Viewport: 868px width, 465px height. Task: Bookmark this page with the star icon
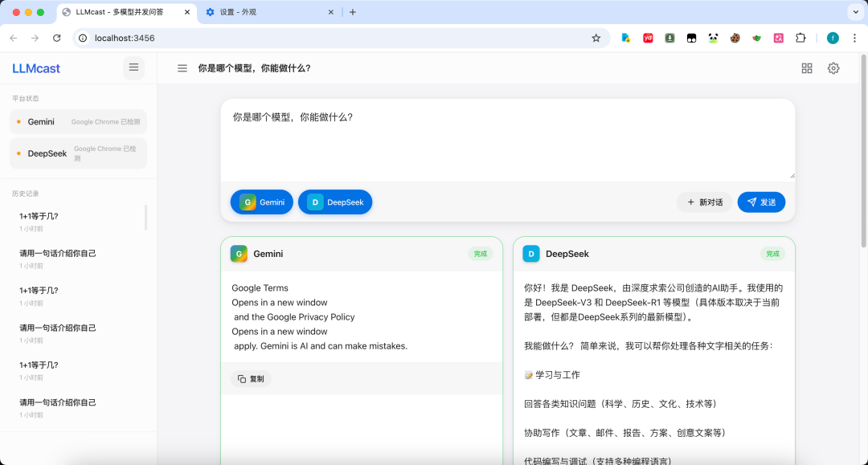click(596, 39)
